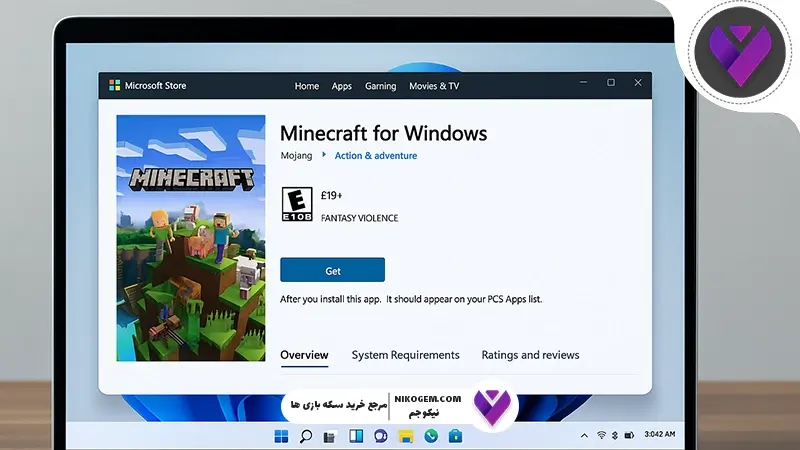The width and height of the screenshot is (800, 450).
Task: Click the Minecraft for Windows title
Action: coord(383,133)
